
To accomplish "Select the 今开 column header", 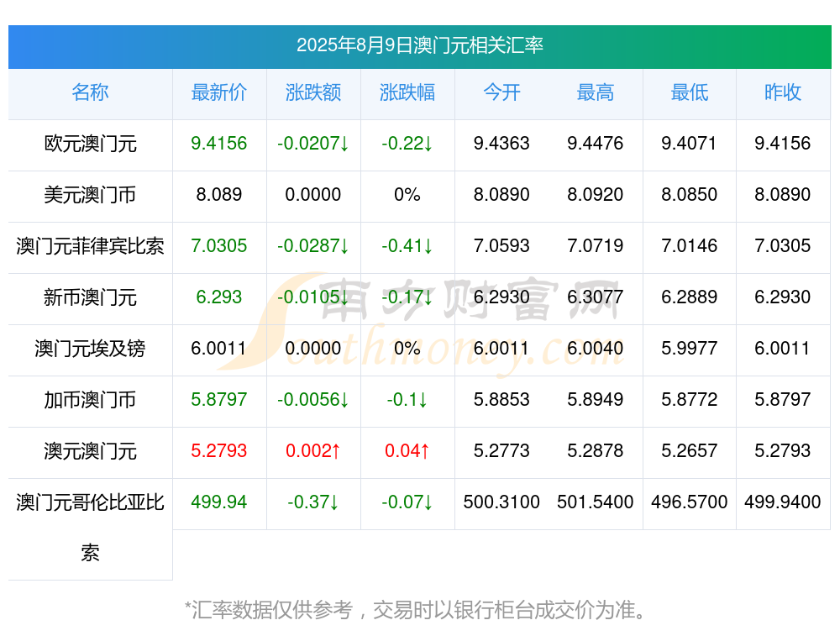I will click(x=501, y=92).
